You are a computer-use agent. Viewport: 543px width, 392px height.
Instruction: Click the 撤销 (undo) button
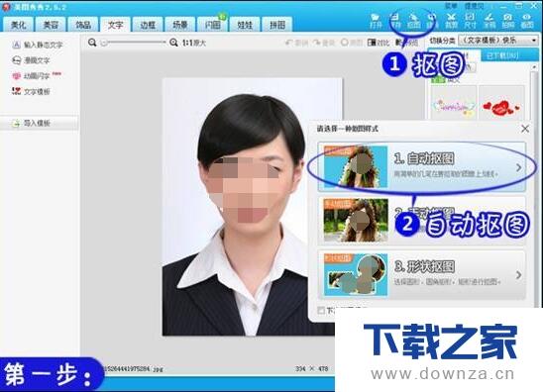296,43
